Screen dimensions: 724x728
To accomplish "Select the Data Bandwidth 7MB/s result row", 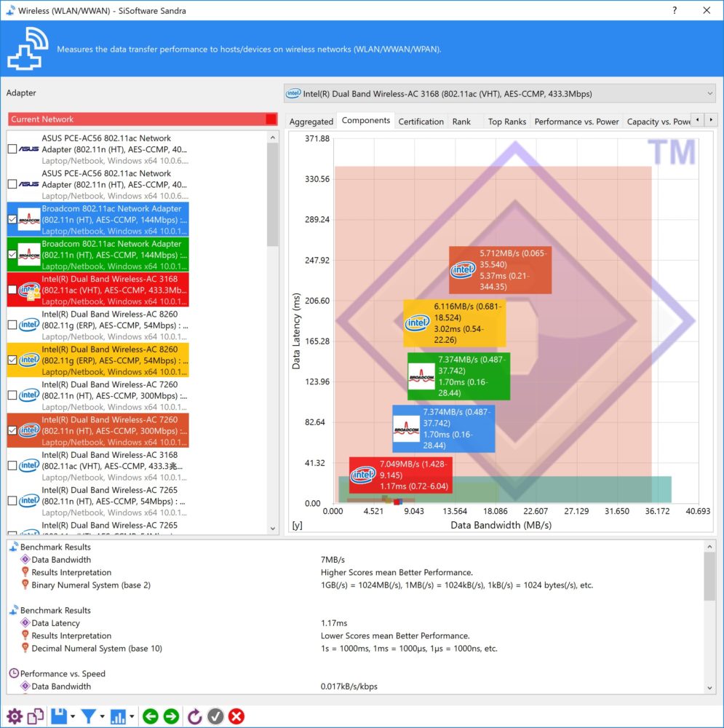I will [355, 559].
